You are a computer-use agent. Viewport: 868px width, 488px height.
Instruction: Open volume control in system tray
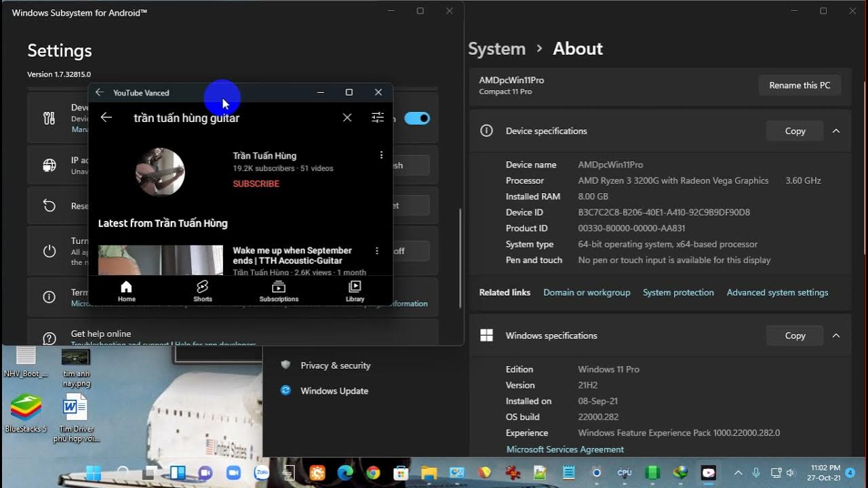[791, 472]
